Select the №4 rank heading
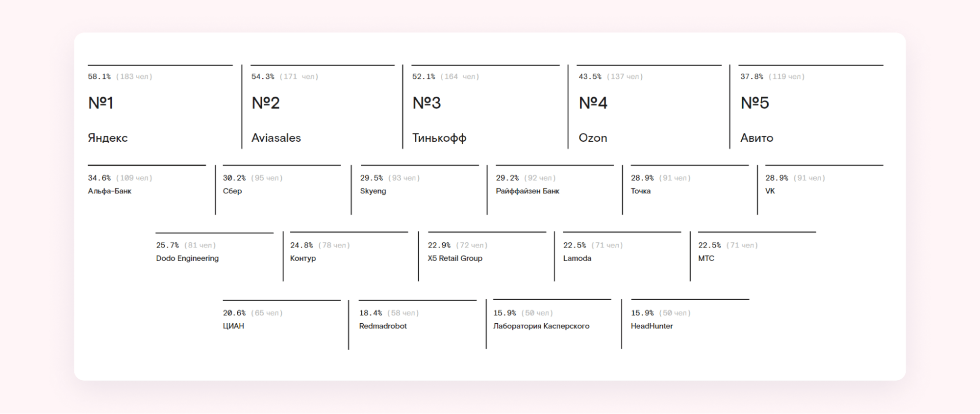The height and width of the screenshot is (414, 980). point(593,103)
